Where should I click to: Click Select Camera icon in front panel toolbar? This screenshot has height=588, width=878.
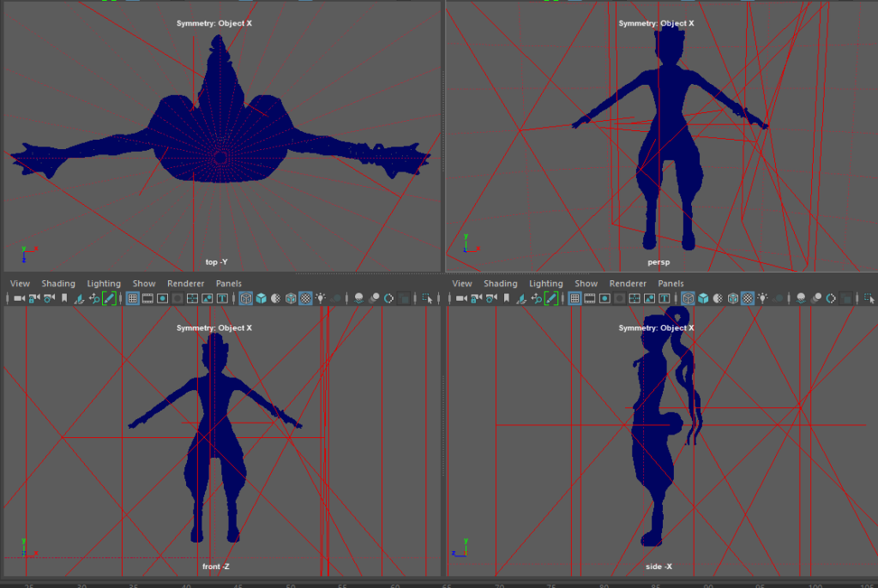tap(19, 298)
